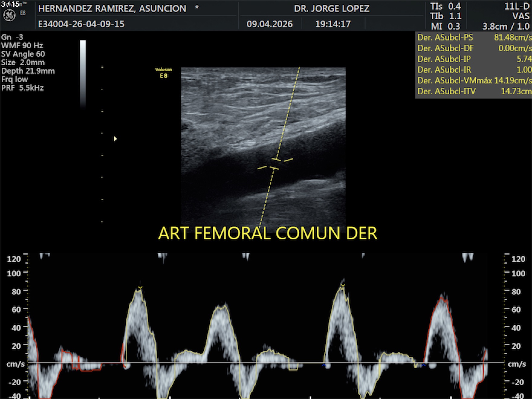Click the exam ID E34004-26-04-09-15
Image resolution: width=532 pixels, height=399 pixels.
pos(81,24)
